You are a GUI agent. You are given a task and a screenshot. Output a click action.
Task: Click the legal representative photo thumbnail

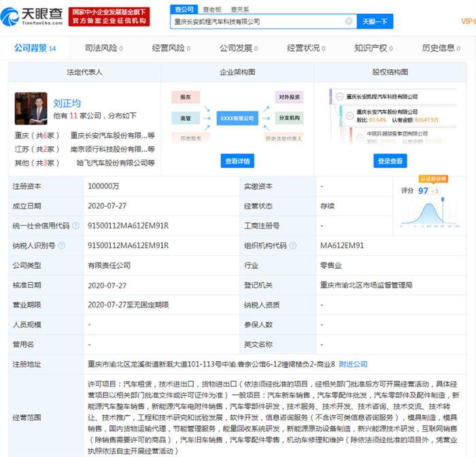[x=31, y=108]
